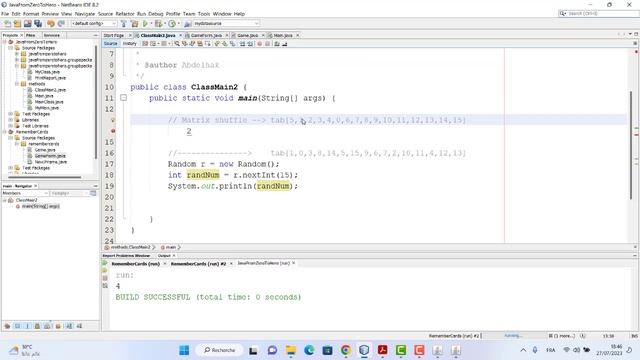640x360 pixels.
Task: Click methods.ClassMain2 breadcrumb
Action: pyautogui.click(x=131, y=247)
